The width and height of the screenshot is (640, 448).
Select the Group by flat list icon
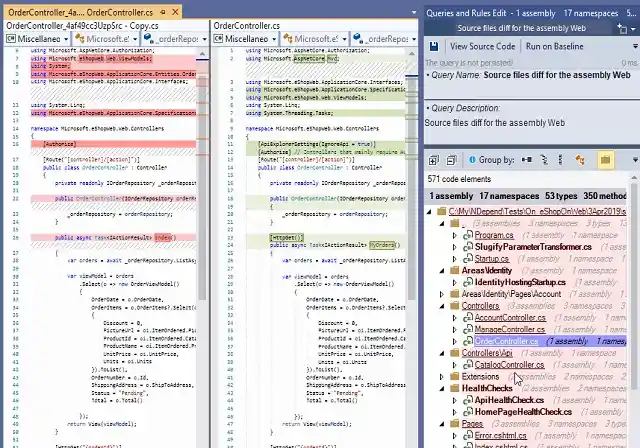coord(559,160)
